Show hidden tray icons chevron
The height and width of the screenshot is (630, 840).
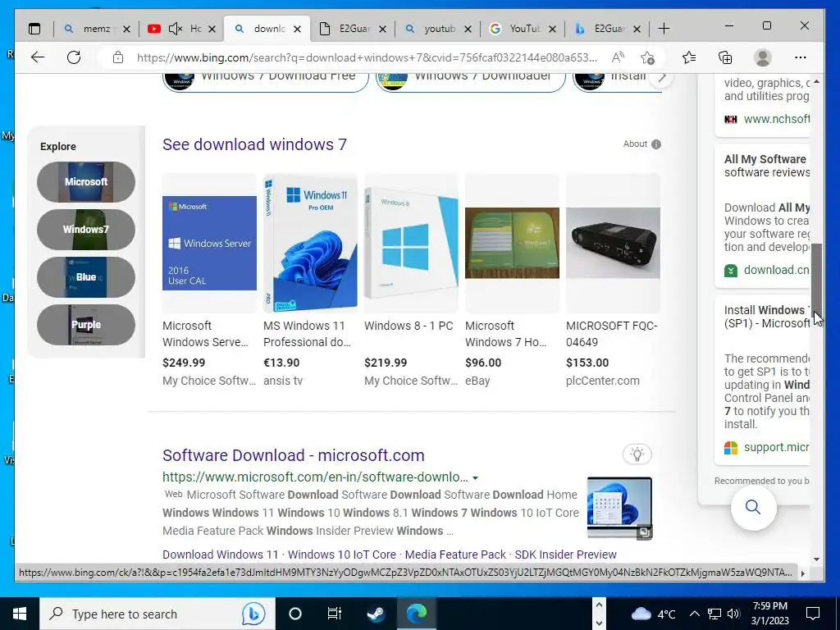click(694, 614)
